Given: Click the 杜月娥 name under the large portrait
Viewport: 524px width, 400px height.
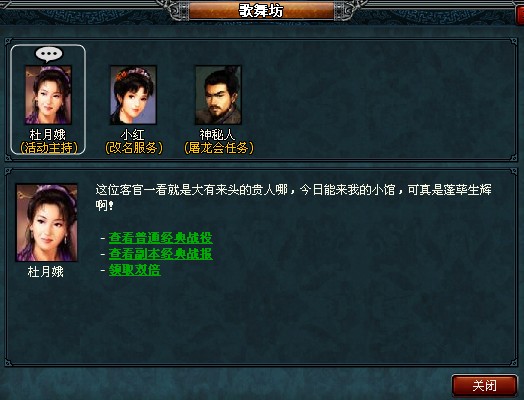Looking at the screenshot, I should (x=46, y=272).
